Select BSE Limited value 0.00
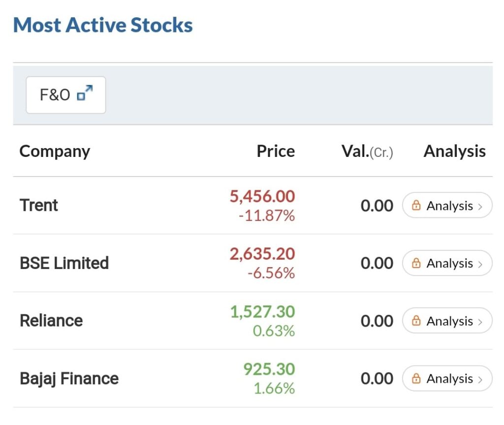504x425 pixels. pyautogui.click(x=377, y=264)
